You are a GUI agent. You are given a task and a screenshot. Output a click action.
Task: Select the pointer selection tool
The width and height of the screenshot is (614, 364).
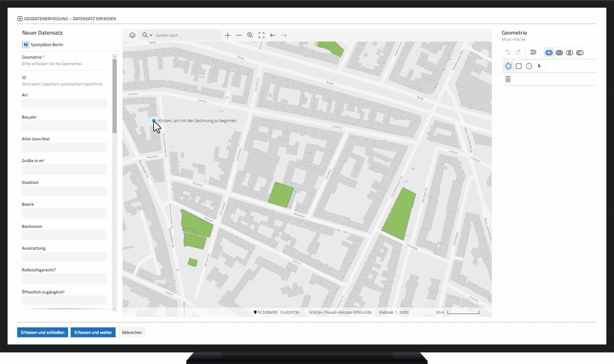click(x=539, y=66)
